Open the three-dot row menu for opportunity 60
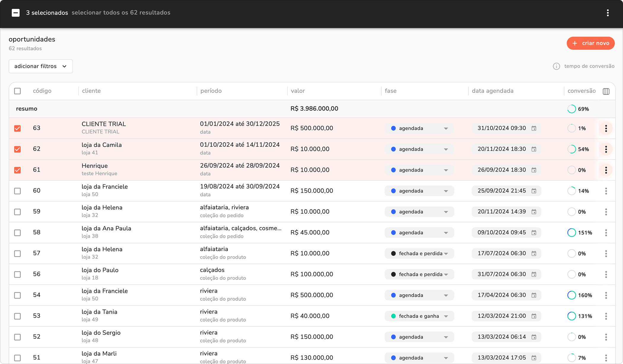Image resolution: width=623 pixels, height=364 pixels. tap(606, 191)
